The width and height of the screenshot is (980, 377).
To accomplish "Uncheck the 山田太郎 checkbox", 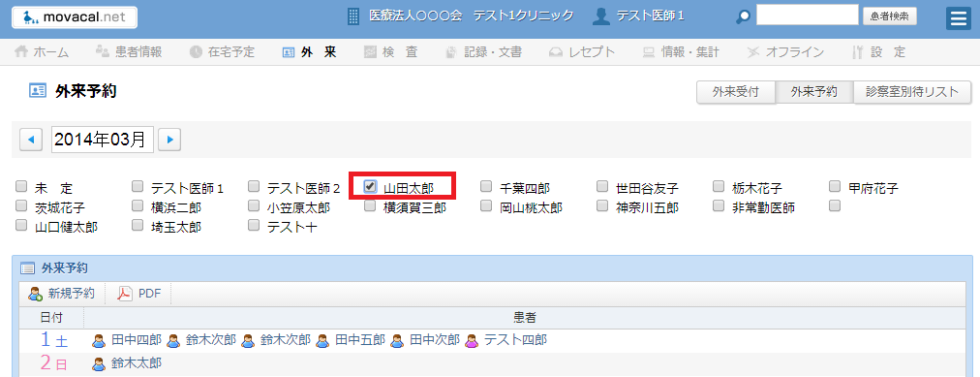I will click(371, 186).
